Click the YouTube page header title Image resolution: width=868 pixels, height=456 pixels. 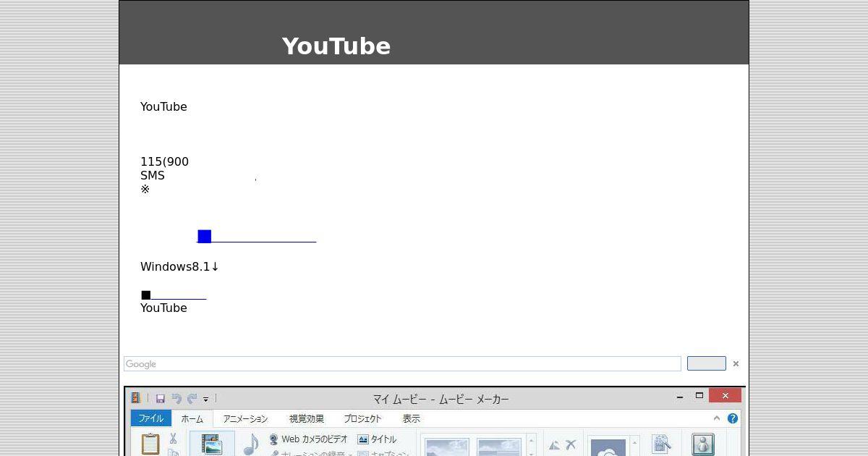pos(336,46)
